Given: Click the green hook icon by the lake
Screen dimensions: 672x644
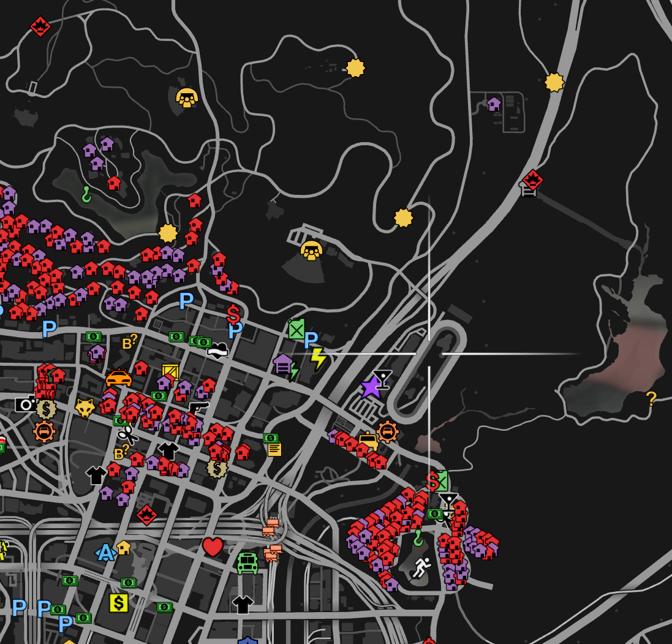Looking at the screenshot, I should coord(86,195).
